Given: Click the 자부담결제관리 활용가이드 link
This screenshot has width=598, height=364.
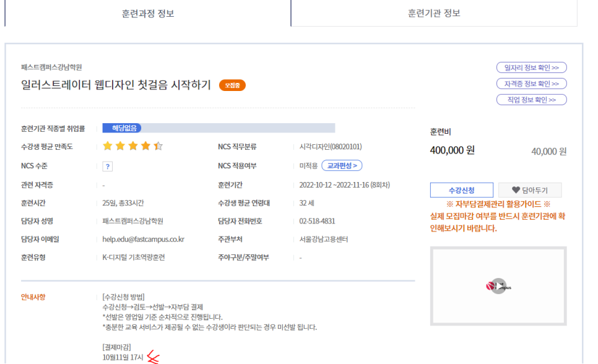Looking at the screenshot, I should [498, 204].
